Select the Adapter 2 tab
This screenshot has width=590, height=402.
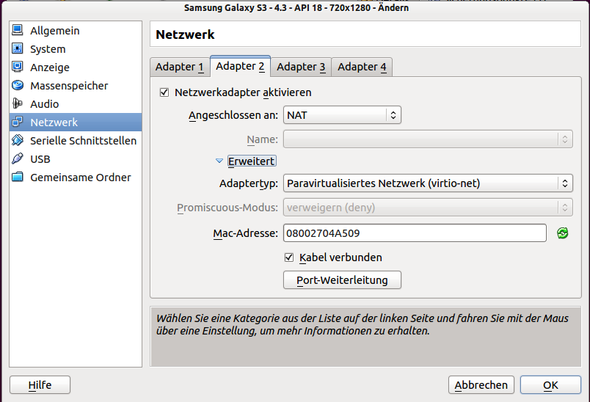[x=240, y=66]
